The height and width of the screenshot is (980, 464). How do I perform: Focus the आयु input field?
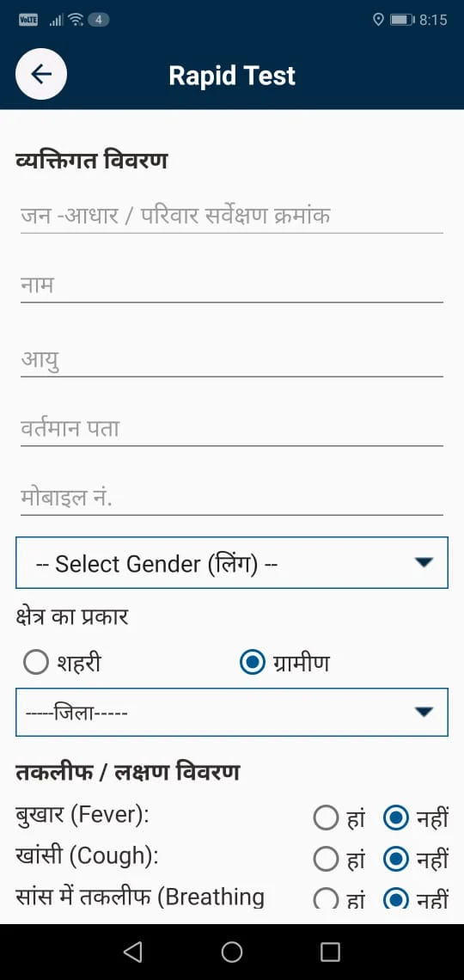232,360
